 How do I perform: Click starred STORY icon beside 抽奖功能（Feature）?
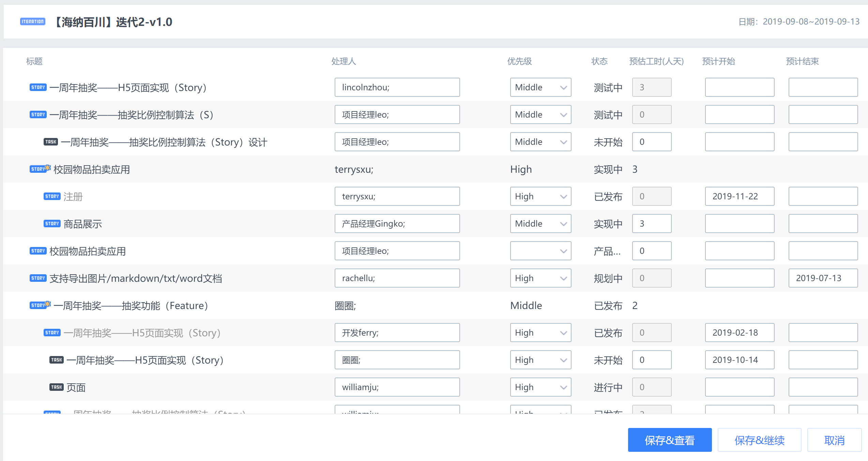point(40,305)
